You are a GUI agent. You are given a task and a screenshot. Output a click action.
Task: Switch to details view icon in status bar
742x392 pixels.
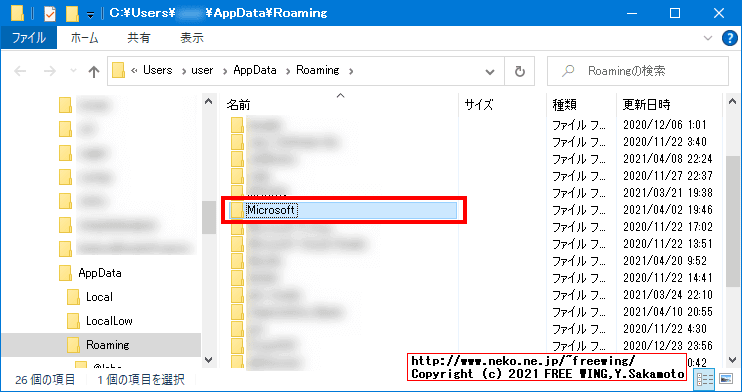click(x=704, y=379)
